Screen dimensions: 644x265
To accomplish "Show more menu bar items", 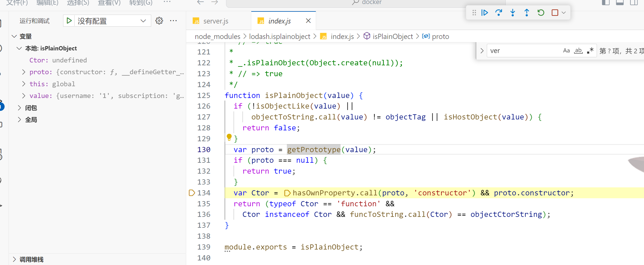I will tap(167, 2).
